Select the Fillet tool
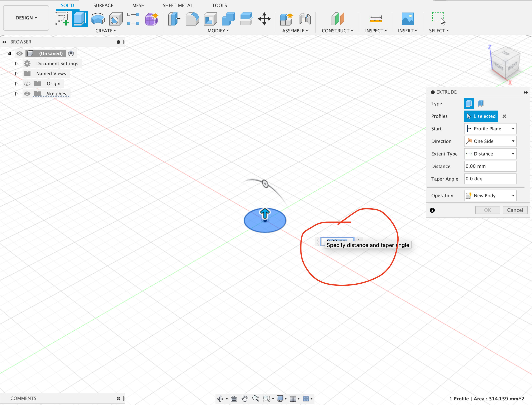Image resolution: width=532 pixels, height=405 pixels. [192, 19]
